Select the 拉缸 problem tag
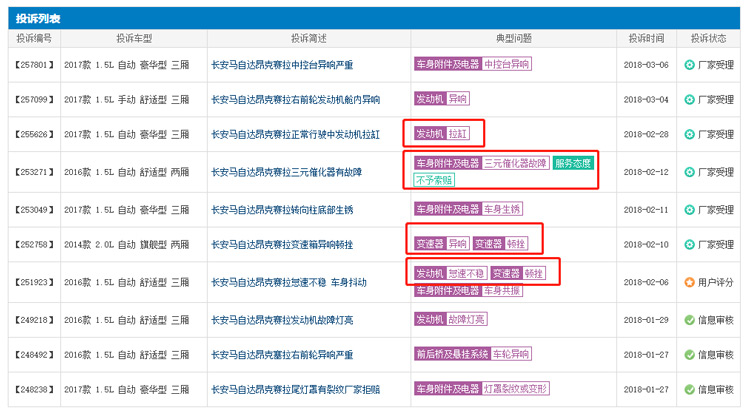This screenshot has height=412, width=750. pyautogui.click(x=457, y=133)
